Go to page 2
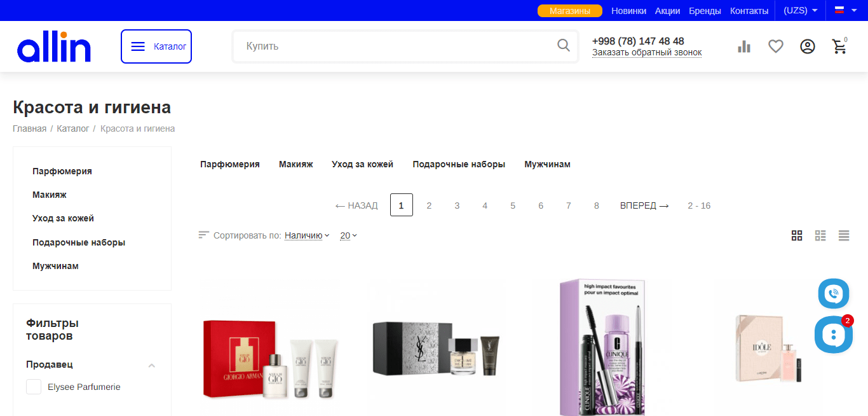 pyautogui.click(x=429, y=205)
